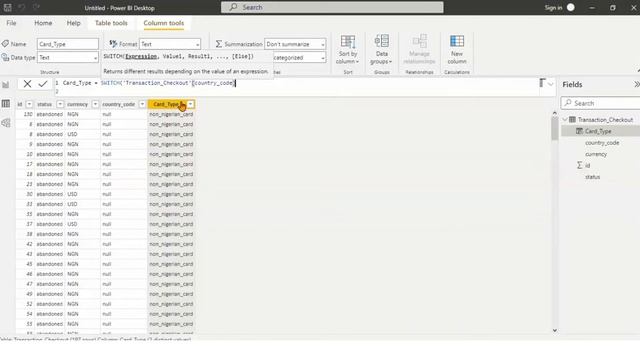Open filter dropdown on id column header
The width and height of the screenshot is (640, 360).
29,104
